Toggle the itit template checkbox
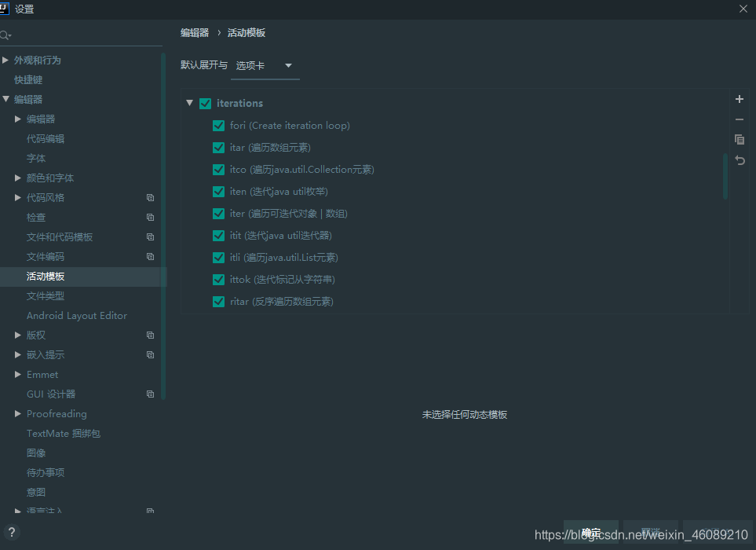756x550 pixels. (x=218, y=236)
